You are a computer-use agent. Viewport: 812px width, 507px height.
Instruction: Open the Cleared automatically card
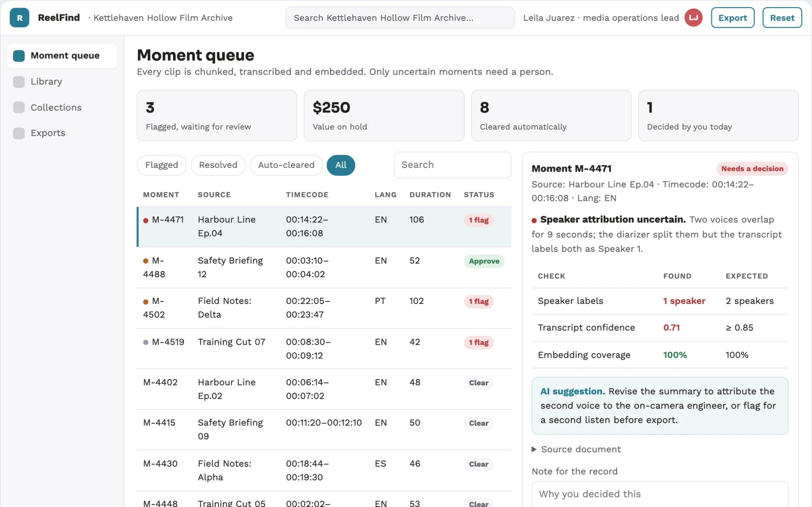click(551, 116)
